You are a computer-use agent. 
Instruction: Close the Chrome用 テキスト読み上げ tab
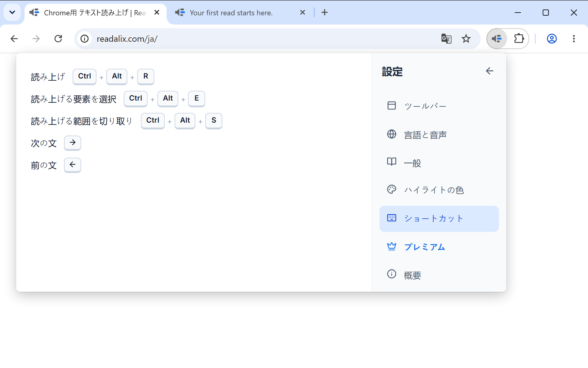[x=157, y=12]
